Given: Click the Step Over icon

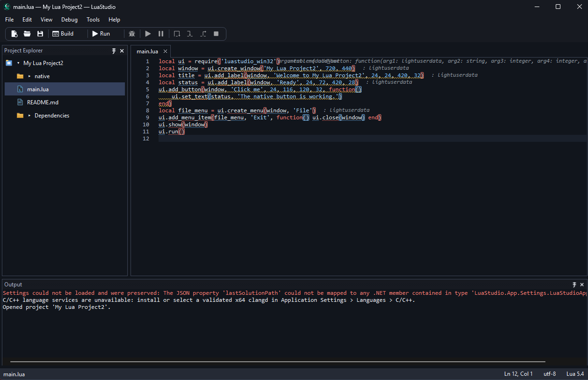Looking at the screenshot, I should click(177, 34).
